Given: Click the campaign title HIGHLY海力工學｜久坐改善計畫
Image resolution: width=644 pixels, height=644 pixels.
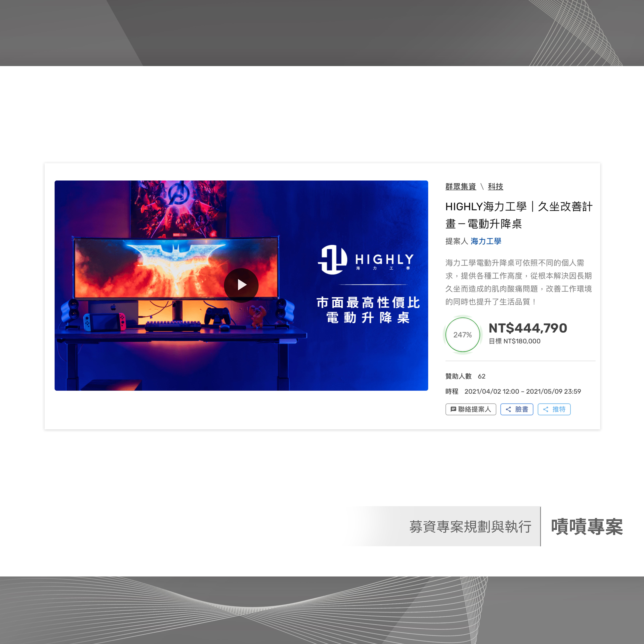Looking at the screenshot, I should tap(519, 215).
